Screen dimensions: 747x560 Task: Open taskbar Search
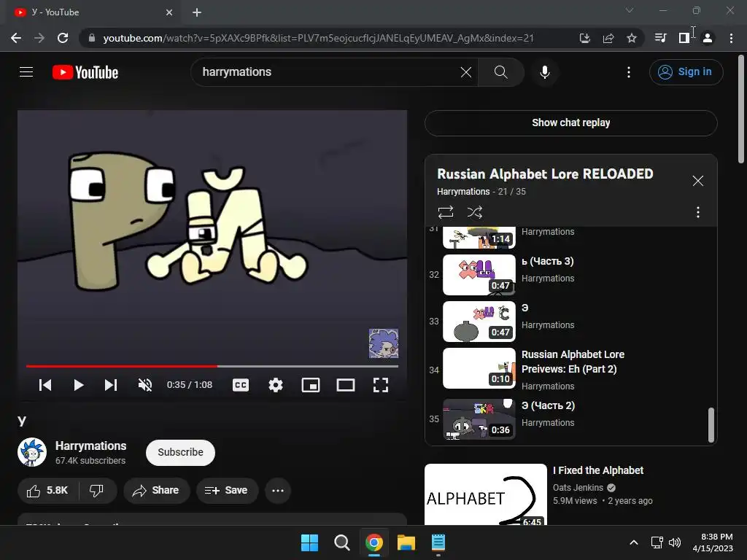tap(341, 542)
